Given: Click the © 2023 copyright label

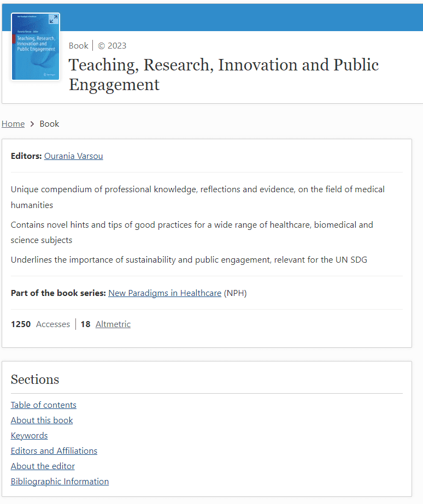Looking at the screenshot, I should point(112,46).
